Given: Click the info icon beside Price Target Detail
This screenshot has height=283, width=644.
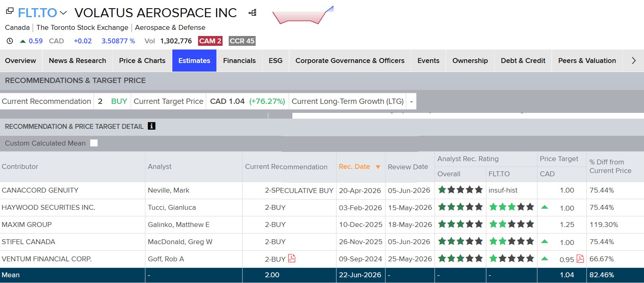Looking at the screenshot, I should [152, 126].
